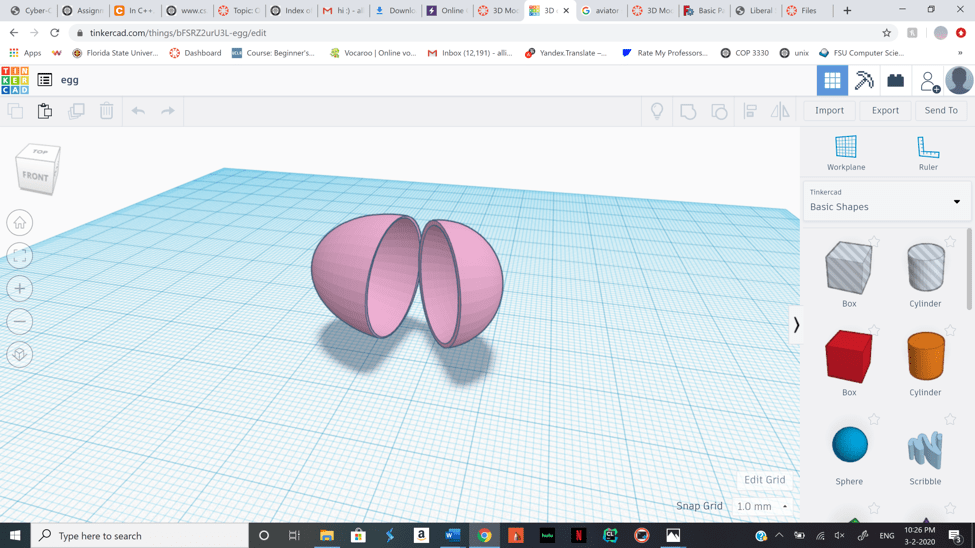This screenshot has width=975, height=548.
Task: Click the Edit Grid button
Action: tap(764, 480)
